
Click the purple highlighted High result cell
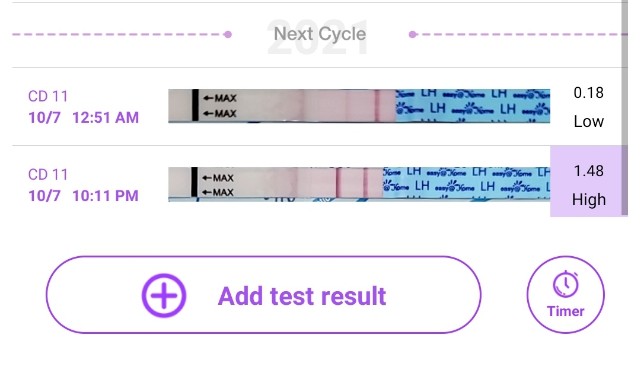[589, 181]
